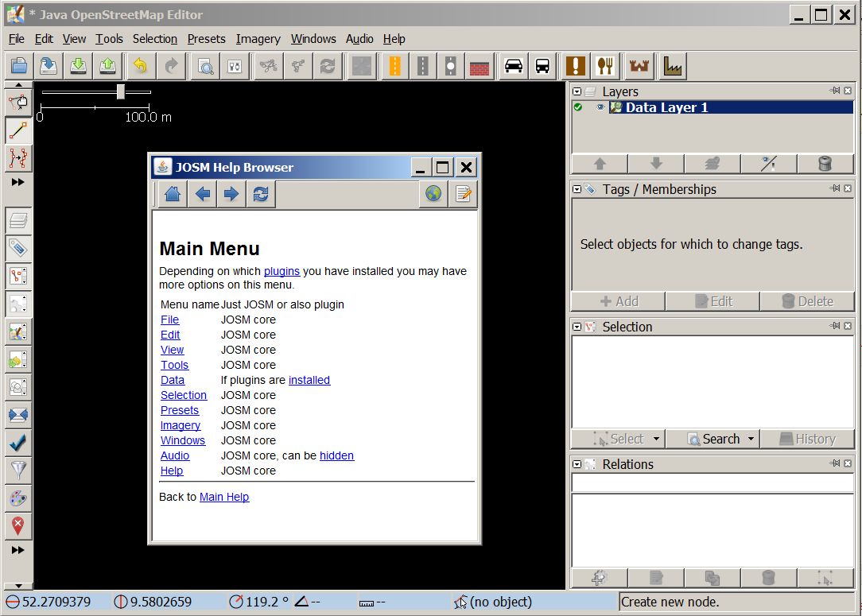Screen dimensions: 862x616
Task: Select the Draw nodes tool
Action: click(x=17, y=130)
